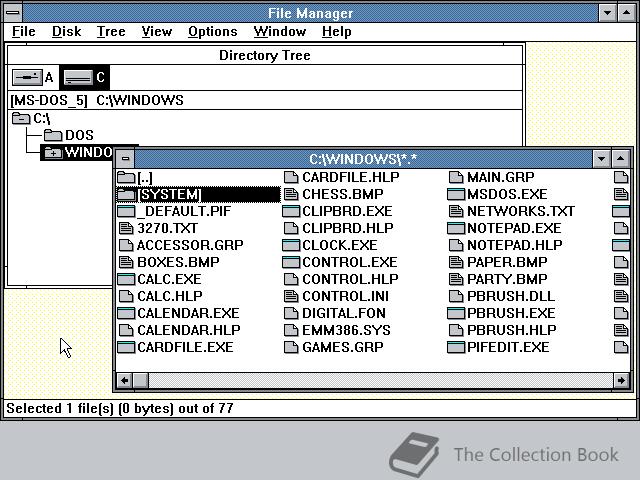Click the CALC.HLP file icon
This screenshot has width=640, height=480.
pyautogui.click(x=126, y=296)
